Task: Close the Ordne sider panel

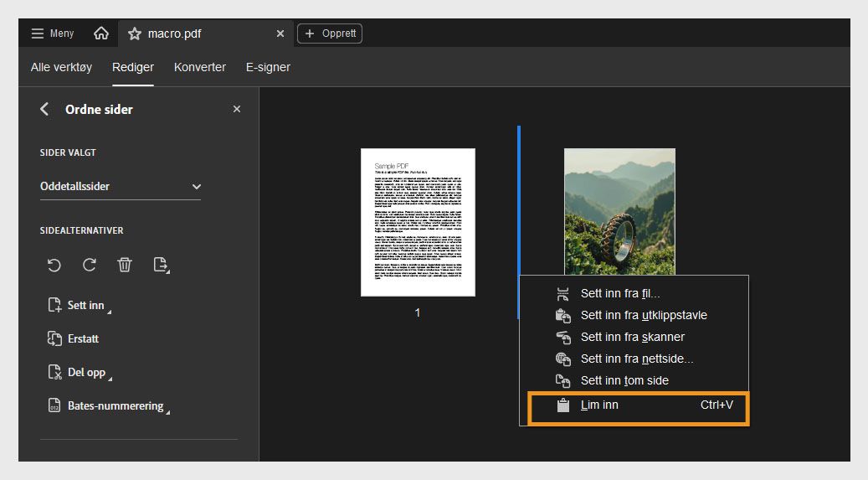Action: [x=237, y=109]
